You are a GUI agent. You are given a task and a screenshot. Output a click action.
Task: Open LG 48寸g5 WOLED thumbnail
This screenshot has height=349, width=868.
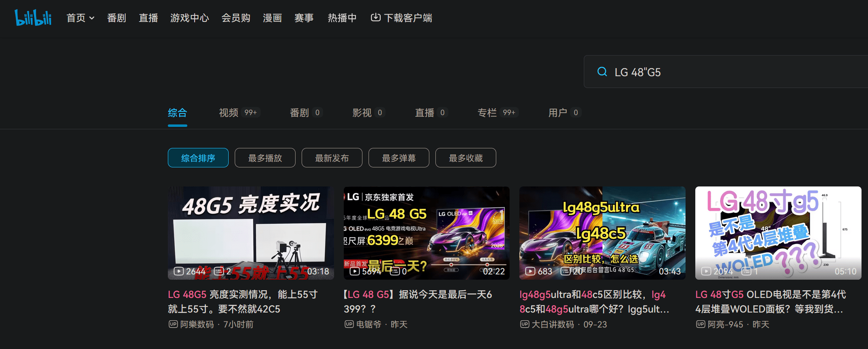(x=778, y=233)
